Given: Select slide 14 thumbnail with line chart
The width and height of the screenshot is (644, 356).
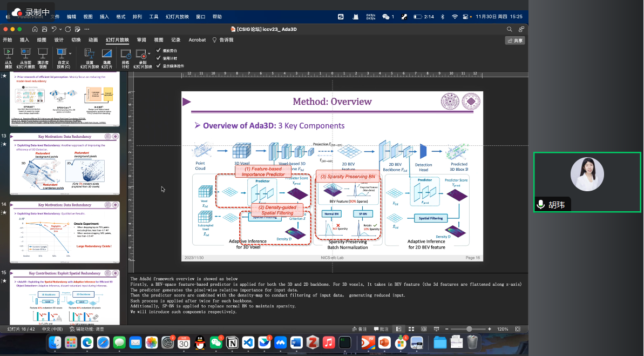Looking at the screenshot, I should [x=65, y=232].
